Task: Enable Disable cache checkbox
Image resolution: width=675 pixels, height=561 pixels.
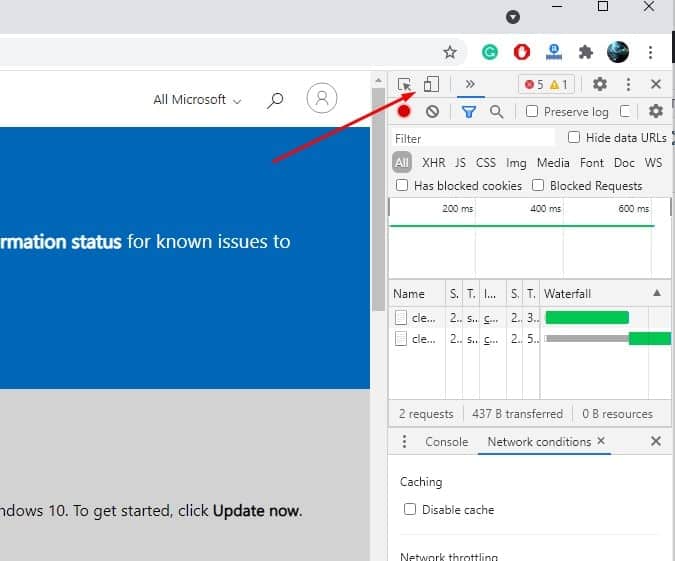Action: [410, 509]
